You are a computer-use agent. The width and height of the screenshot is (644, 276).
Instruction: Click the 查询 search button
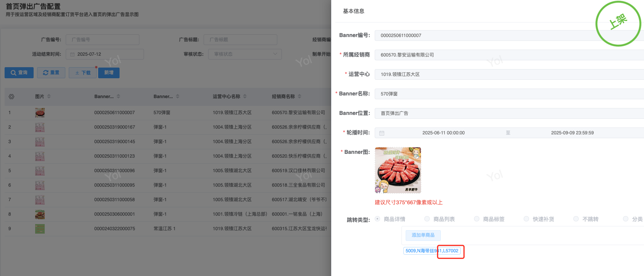tap(19, 73)
